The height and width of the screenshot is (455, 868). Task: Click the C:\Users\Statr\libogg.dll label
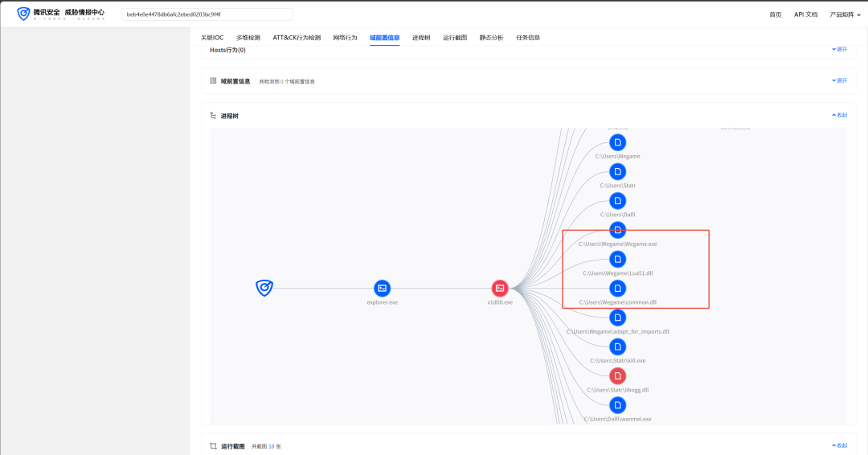click(x=618, y=390)
